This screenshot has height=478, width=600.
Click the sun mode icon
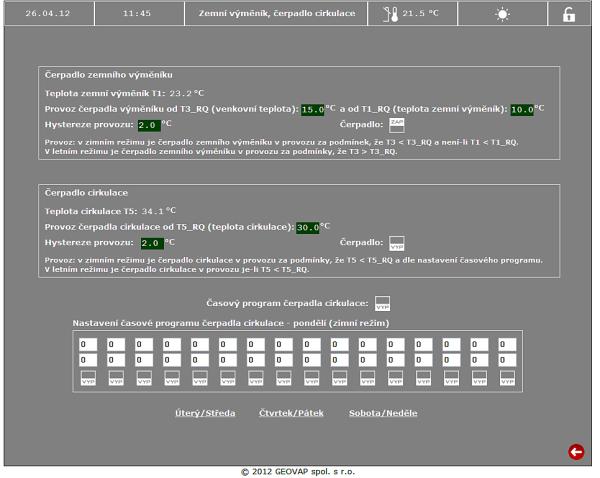pyautogui.click(x=500, y=17)
